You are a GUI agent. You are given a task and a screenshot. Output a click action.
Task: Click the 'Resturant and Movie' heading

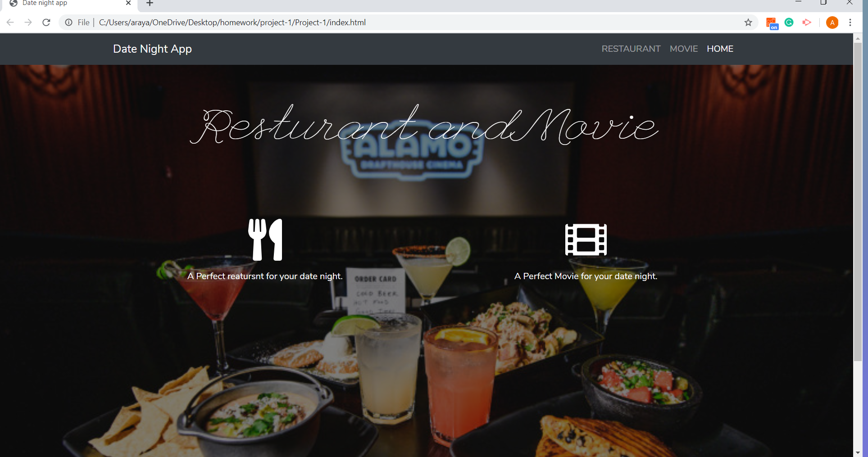[x=424, y=125]
